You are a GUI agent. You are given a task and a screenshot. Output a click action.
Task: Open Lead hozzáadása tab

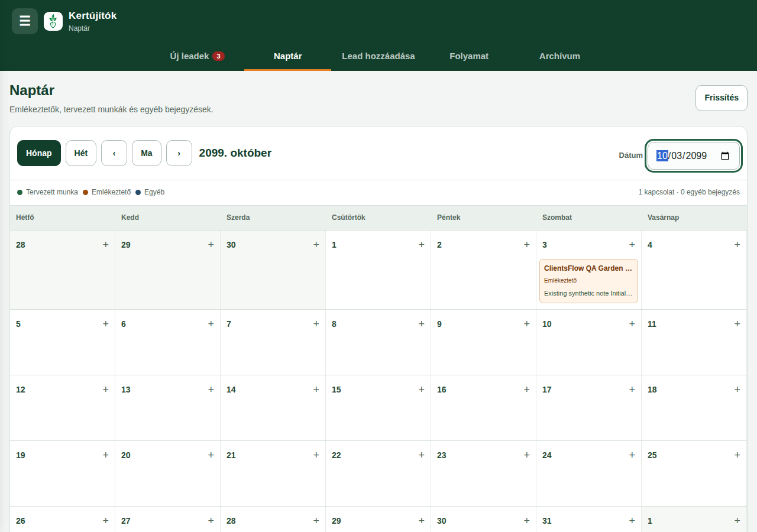tap(378, 56)
